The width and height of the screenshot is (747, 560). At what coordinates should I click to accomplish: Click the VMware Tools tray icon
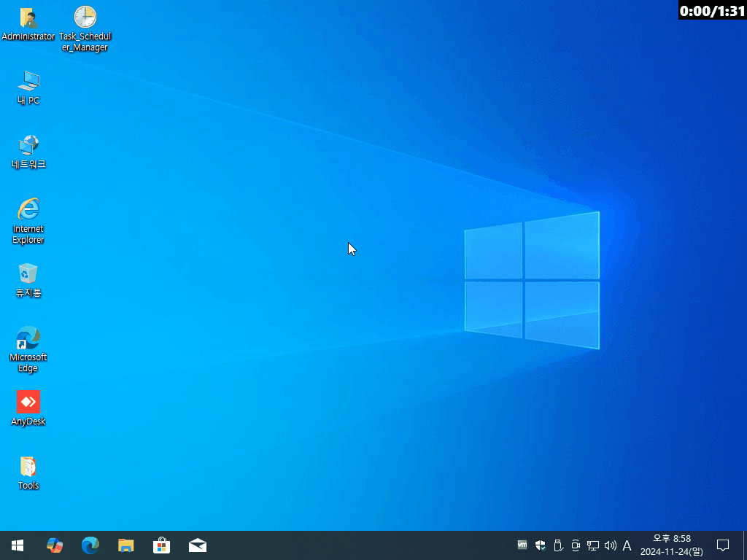pyautogui.click(x=522, y=545)
